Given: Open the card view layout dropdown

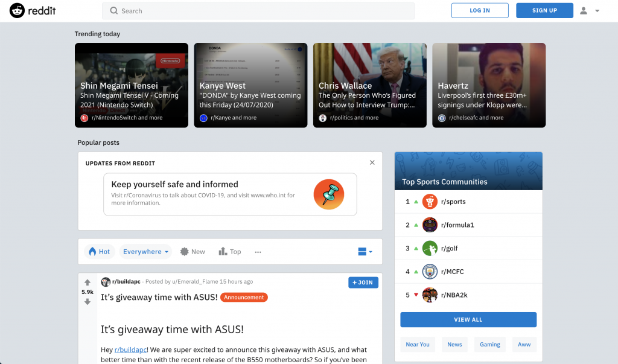Looking at the screenshot, I should click(x=365, y=252).
